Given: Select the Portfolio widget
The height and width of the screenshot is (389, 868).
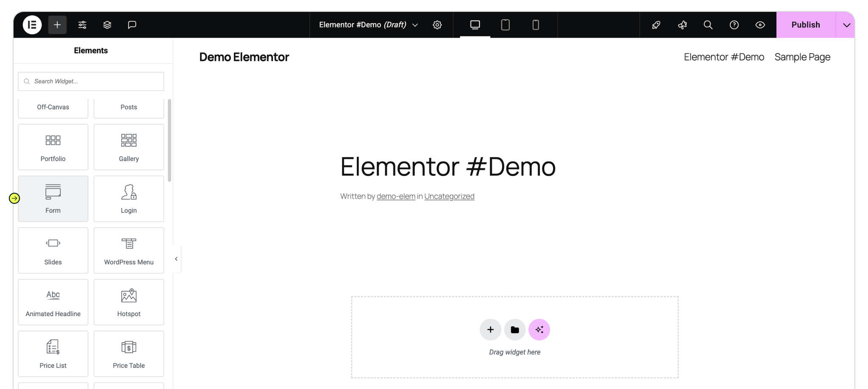Looking at the screenshot, I should 53,147.
